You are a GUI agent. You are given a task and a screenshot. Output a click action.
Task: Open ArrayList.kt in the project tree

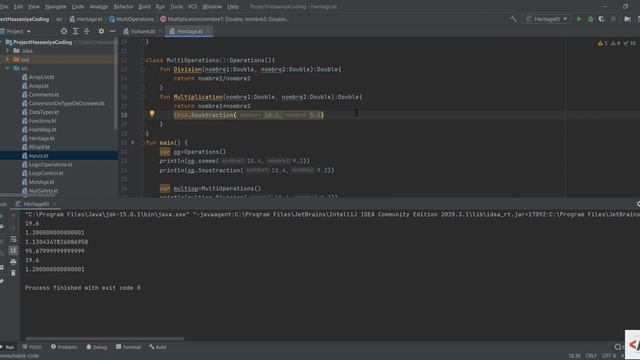coord(41,77)
